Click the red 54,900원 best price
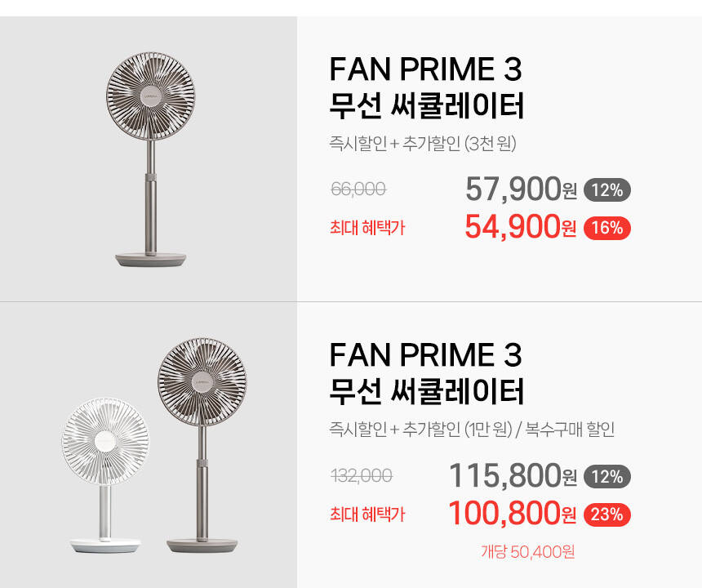Image resolution: width=702 pixels, height=588 pixels. click(x=521, y=227)
